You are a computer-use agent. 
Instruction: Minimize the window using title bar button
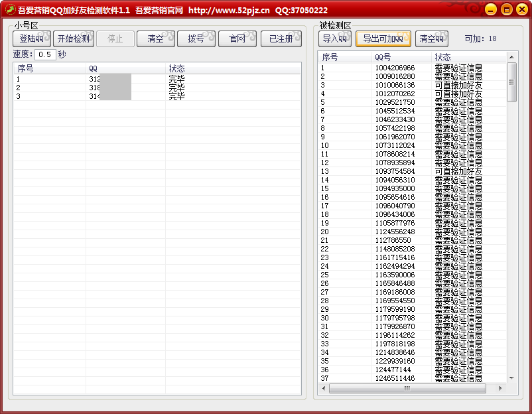[x=490, y=9]
